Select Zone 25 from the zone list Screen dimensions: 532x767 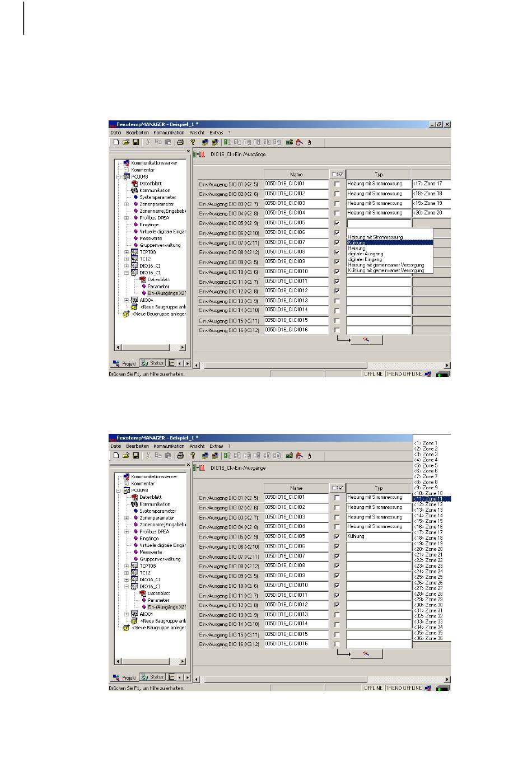pyautogui.click(x=432, y=577)
